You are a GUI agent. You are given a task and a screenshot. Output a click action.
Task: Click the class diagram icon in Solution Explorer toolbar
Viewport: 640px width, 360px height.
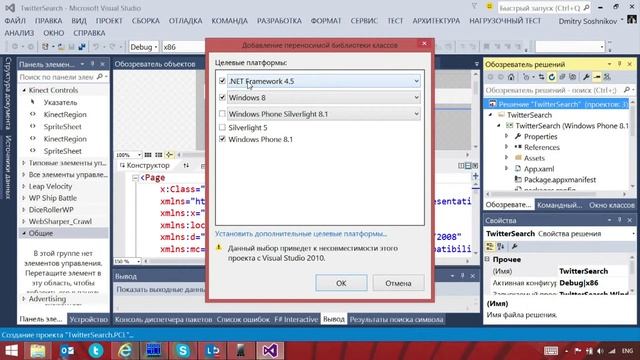click(607, 77)
